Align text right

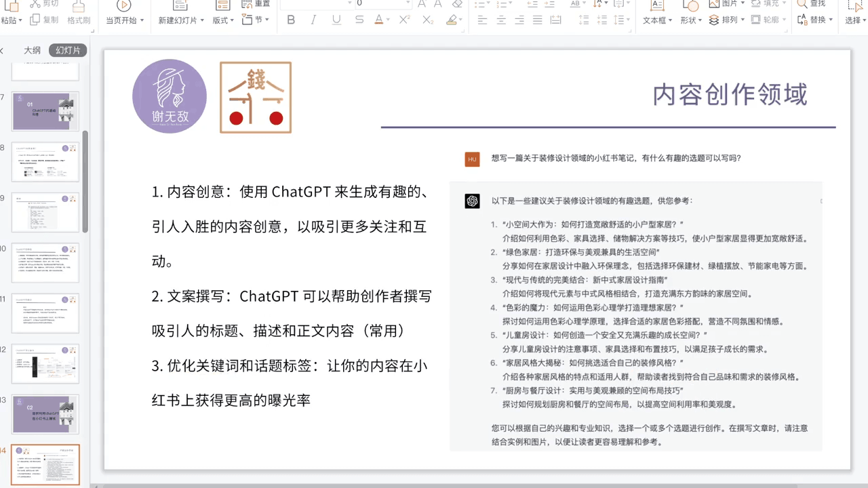click(x=519, y=20)
